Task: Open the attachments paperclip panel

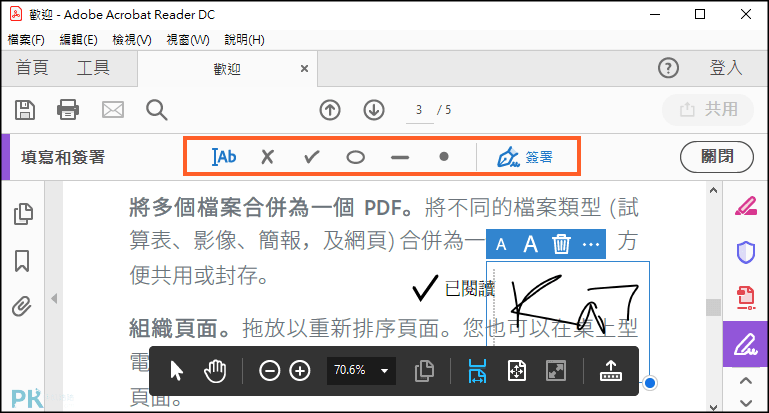Action: coord(22,307)
